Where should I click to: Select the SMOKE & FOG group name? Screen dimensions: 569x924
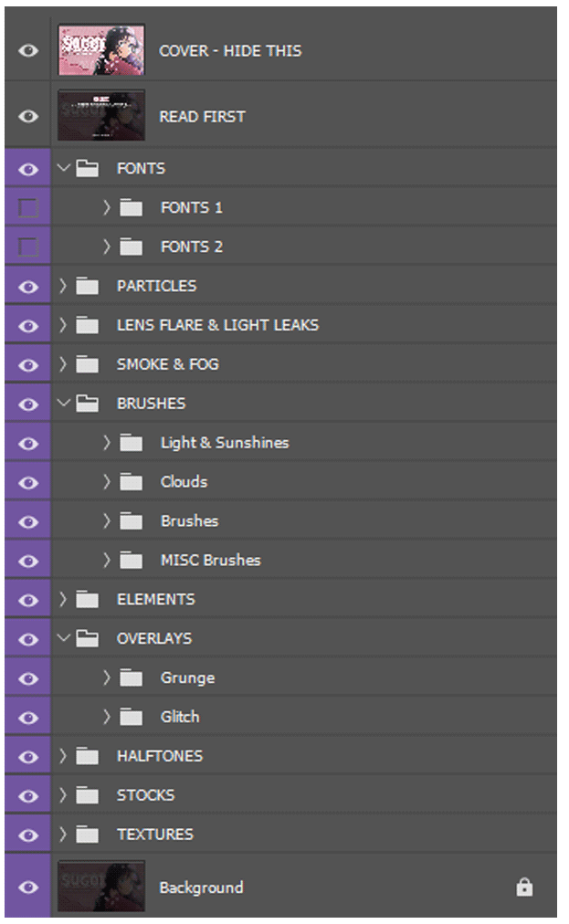coord(167,364)
